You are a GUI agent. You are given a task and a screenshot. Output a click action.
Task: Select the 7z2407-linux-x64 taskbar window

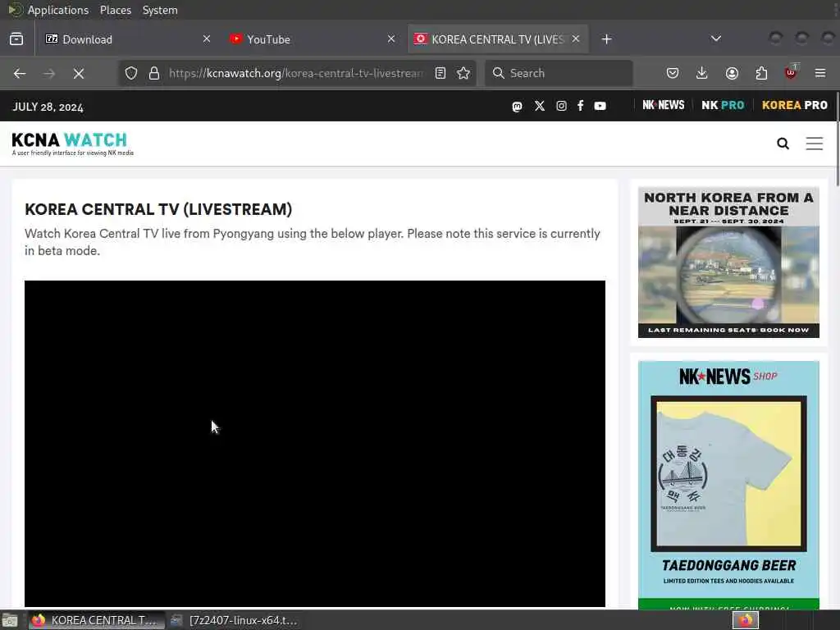(x=234, y=620)
